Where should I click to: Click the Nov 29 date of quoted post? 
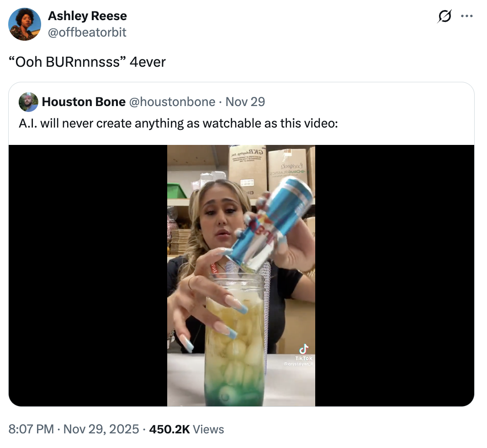[245, 101]
